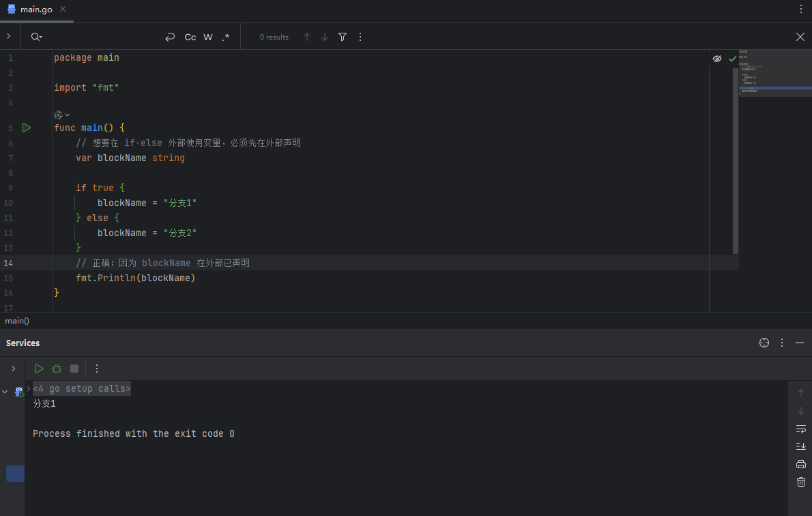Click the code minimap highlighted region
The image size is (812, 516).
(775, 89)
